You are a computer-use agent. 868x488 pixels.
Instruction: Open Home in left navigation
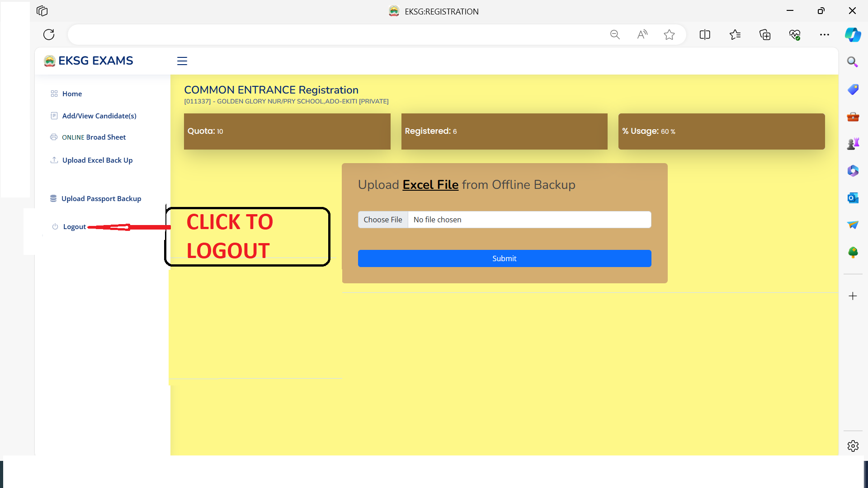tap(72, 94)
